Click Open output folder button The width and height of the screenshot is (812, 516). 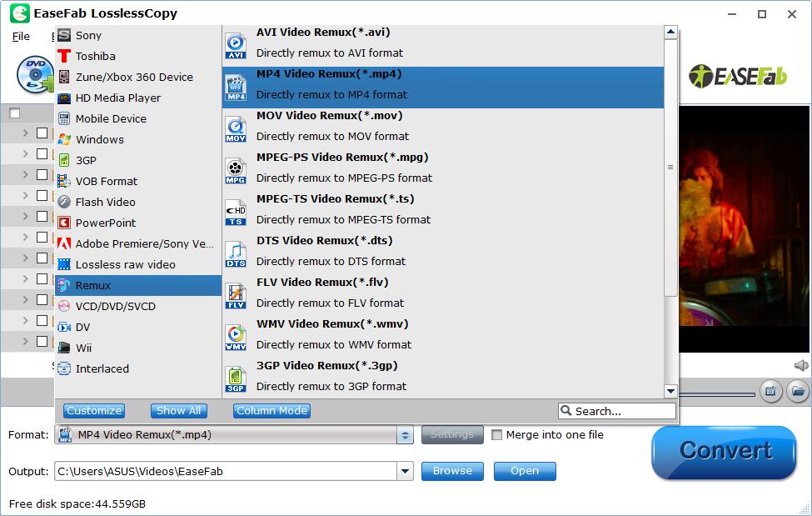coord(525,471)
